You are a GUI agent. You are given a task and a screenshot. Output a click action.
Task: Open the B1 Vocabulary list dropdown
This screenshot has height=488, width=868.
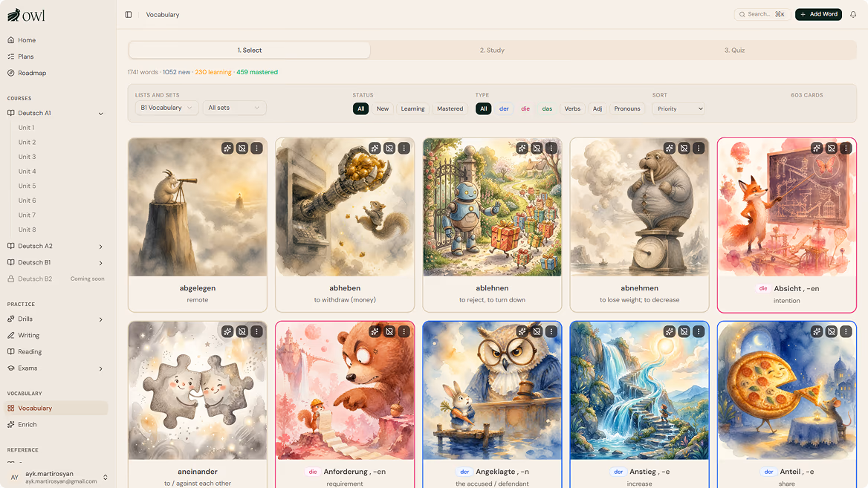(x=166, y=108)
